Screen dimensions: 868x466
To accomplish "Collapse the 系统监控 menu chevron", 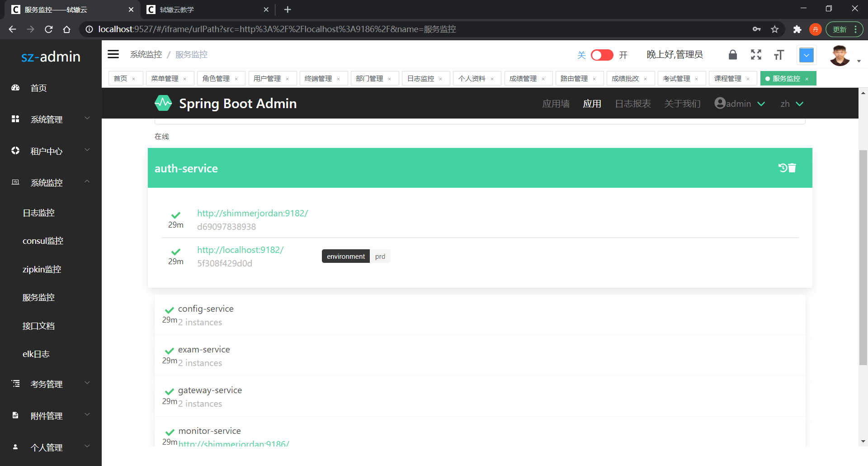I will 87,181.
